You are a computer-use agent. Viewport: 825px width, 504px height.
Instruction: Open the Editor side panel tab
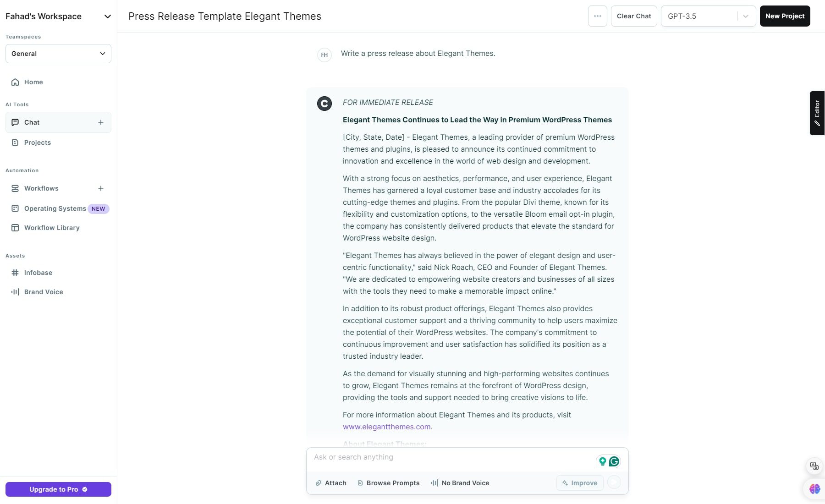click(817, 113)
